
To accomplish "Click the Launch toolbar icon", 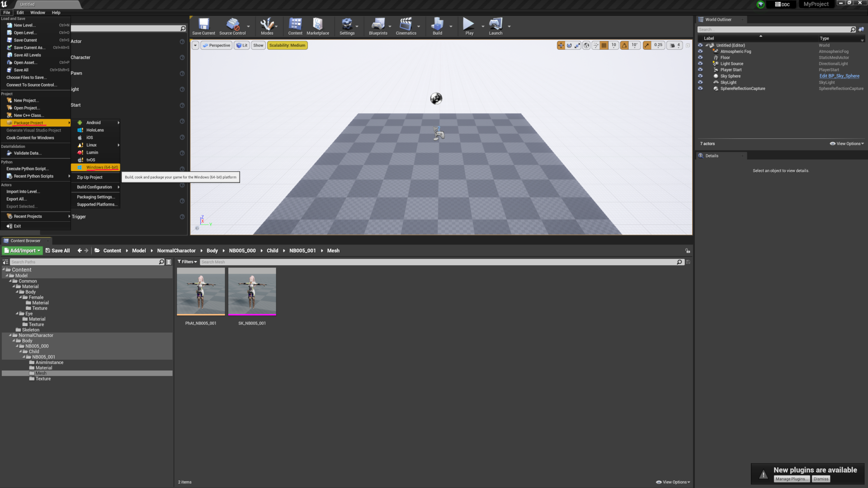I will [x=495, y=26].
